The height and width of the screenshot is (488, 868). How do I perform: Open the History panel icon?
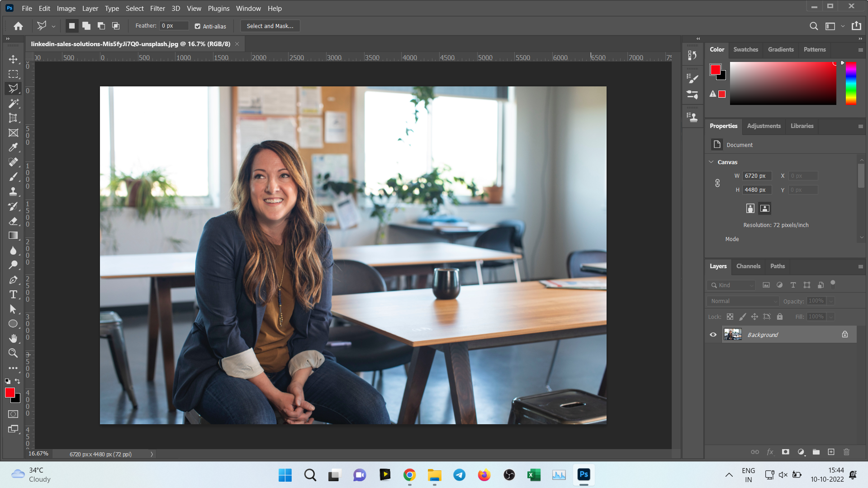(x=692, y=55)
